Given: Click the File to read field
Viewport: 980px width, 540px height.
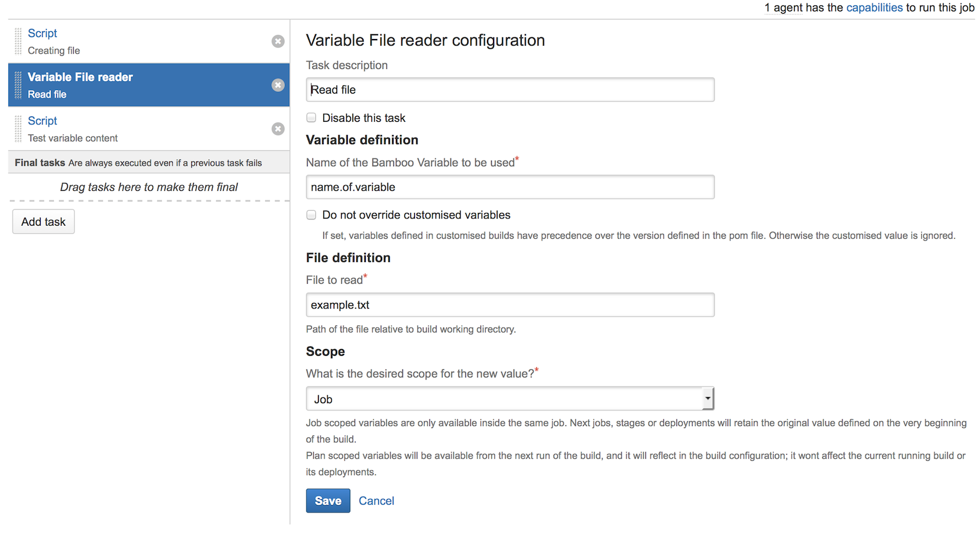Looking at the screenshot, I should click(510, 305).
